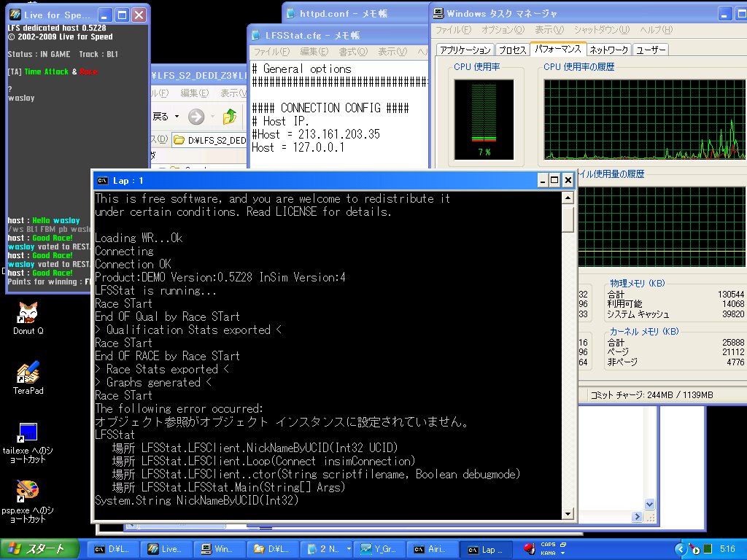Viewport: 747px width, 560px height.
Task: Click the #Host = 213.161.203.35 line
Action: (316, 134)
